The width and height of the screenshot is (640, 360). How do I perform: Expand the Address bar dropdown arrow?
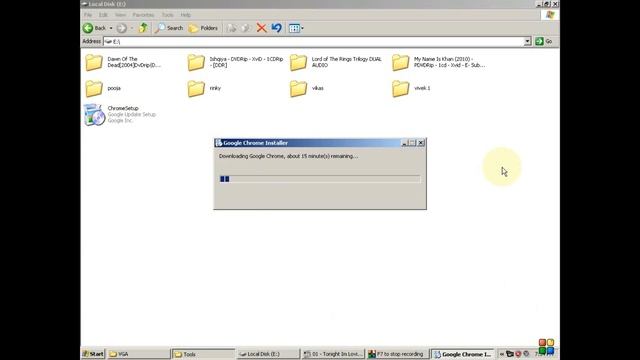[527, 41]
